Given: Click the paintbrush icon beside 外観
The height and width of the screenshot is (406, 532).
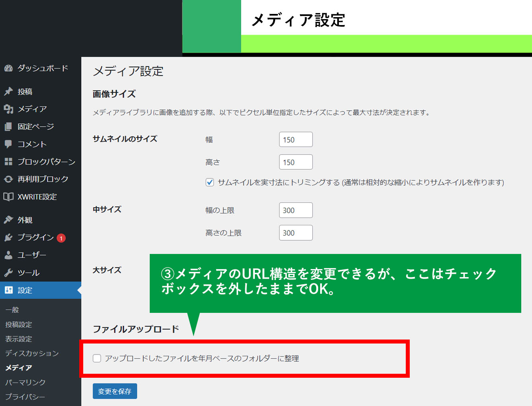Looking at the screenshot, I should tap(8, 220).
